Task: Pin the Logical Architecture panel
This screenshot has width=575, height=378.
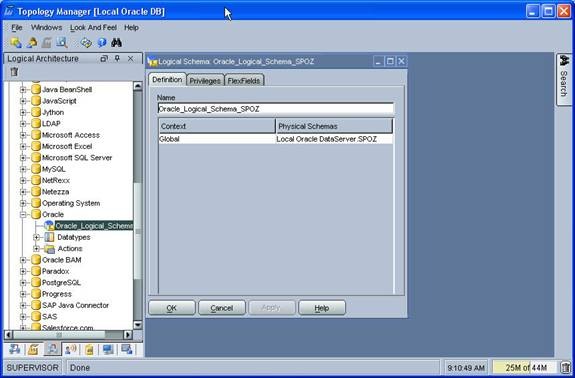Action: 117,58
